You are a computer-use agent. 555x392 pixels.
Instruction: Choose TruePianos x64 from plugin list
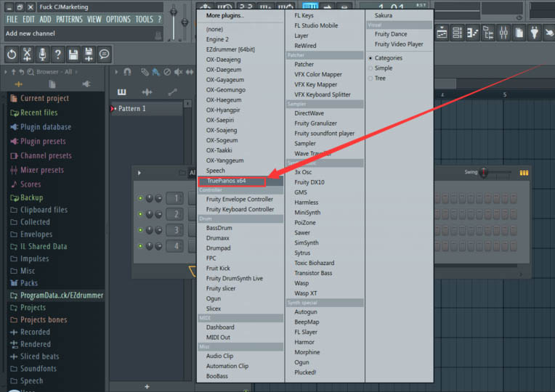pyautogui.click(x=232, y=181)
